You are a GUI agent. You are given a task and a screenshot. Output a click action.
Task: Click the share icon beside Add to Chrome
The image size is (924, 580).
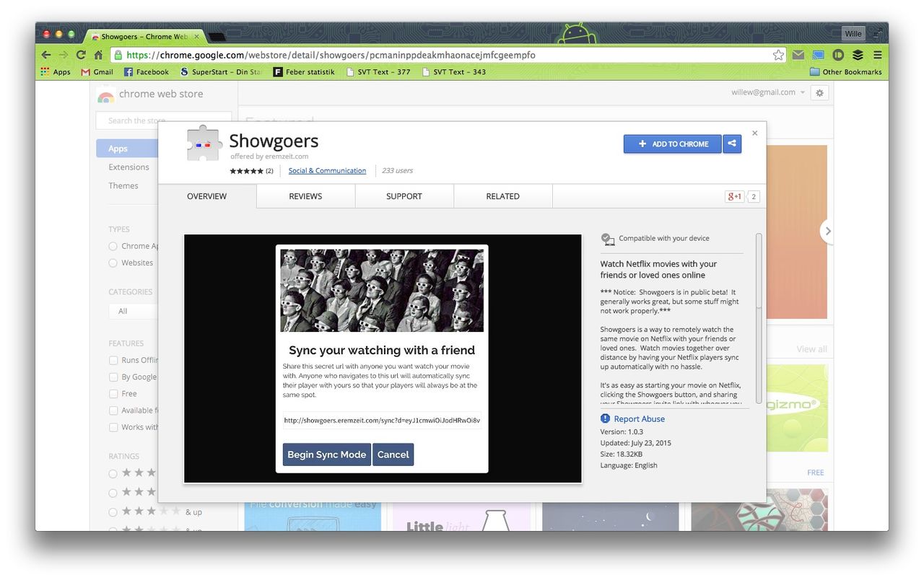[x=732, y=144]
